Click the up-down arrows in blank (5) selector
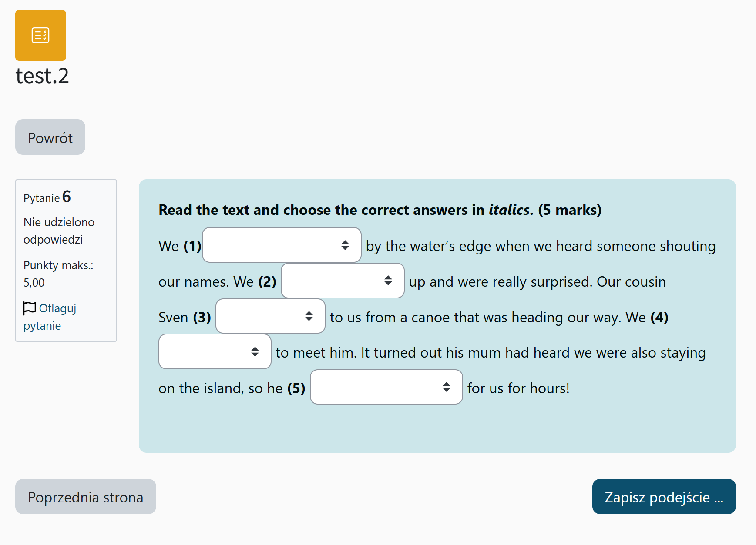The image size is (756, 545). 446,387
